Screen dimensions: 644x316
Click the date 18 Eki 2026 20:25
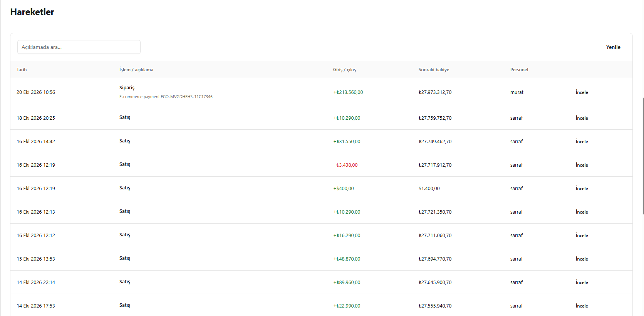36,118
